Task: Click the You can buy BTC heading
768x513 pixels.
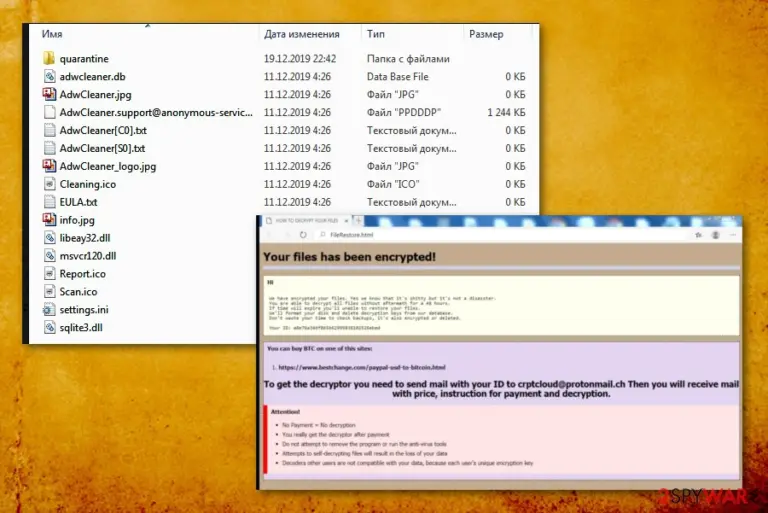Action: pos(319,349)
